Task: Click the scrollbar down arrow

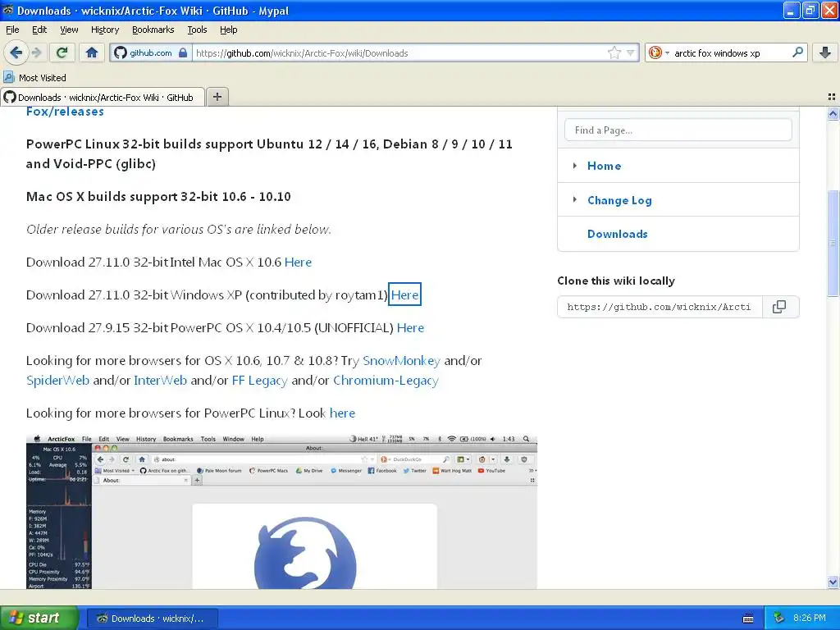Action: (833, 582)
